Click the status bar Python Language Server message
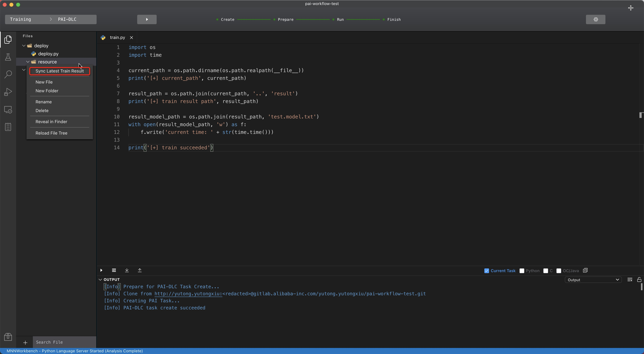Image resolution: width=644 pixels, height=354 pixels. pos(74,351)
